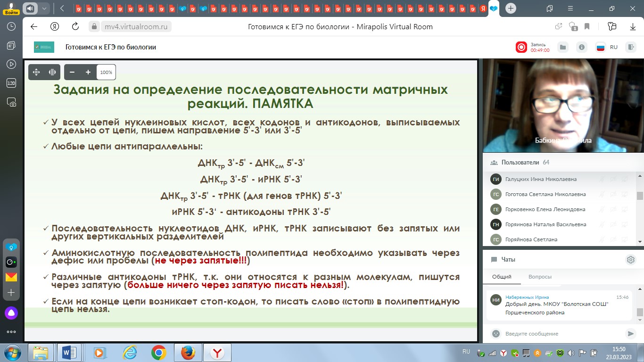Open Google Chrome from the taskbar
644x362 pixels.
tap(158, 353)
